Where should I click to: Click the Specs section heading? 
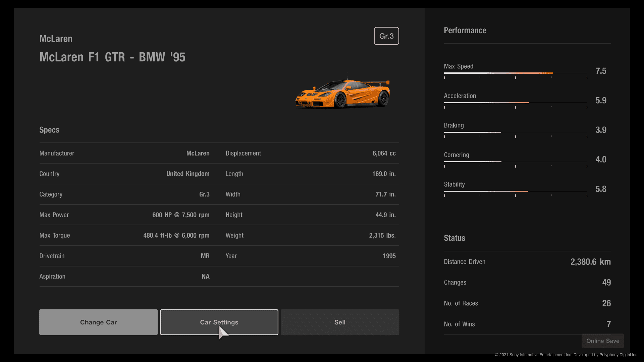click(49, 130)
